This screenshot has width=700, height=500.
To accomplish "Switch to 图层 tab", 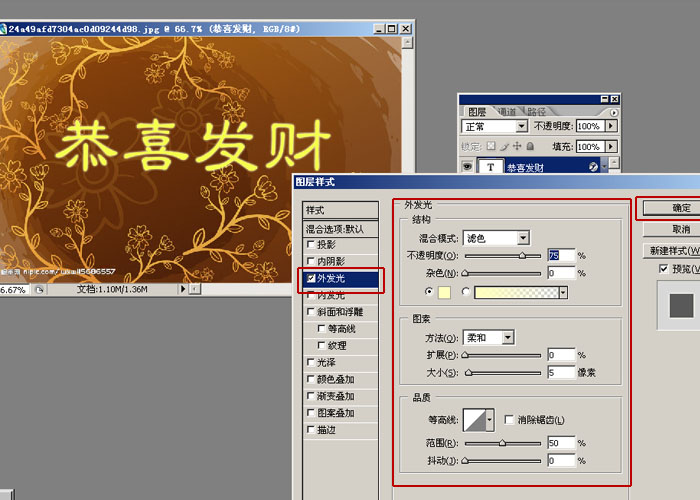I will 477,112.
